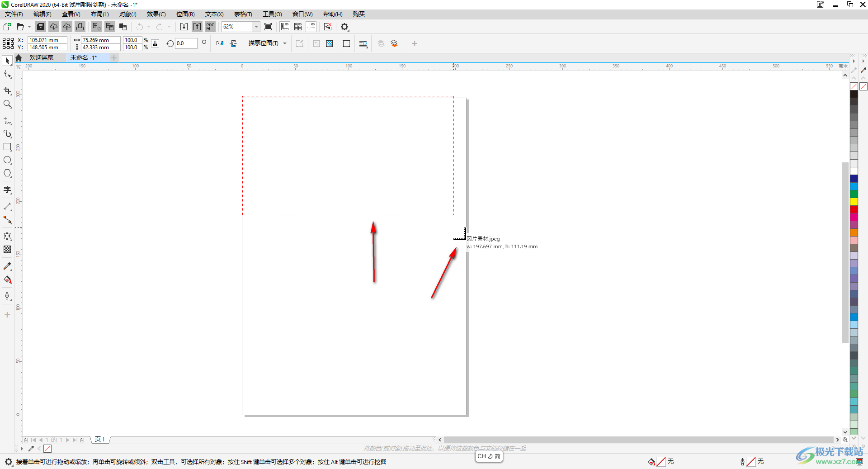Expand the color palette flyout arrow
868x469 pixels.
pyautogui.click(x=854, y=61)
